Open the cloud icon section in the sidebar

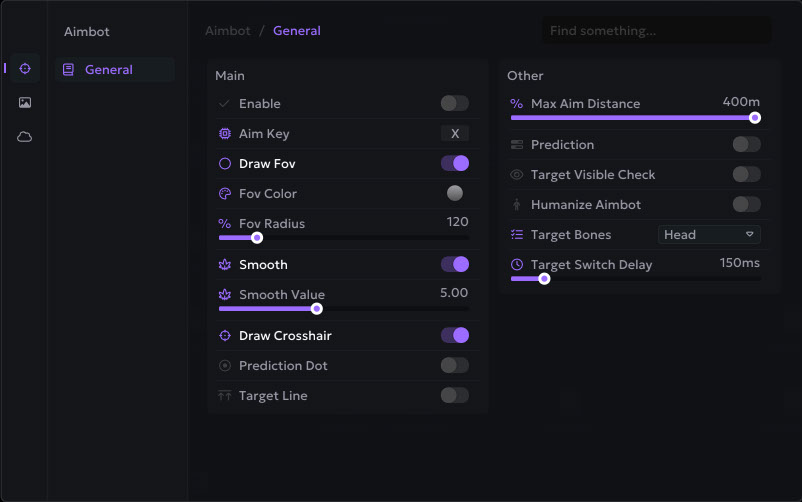[x=25, y=137]
